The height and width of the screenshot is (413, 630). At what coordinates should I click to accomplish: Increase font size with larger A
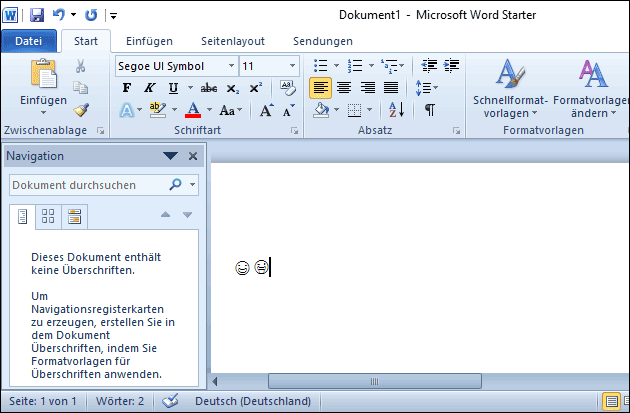tap(266, 110)
